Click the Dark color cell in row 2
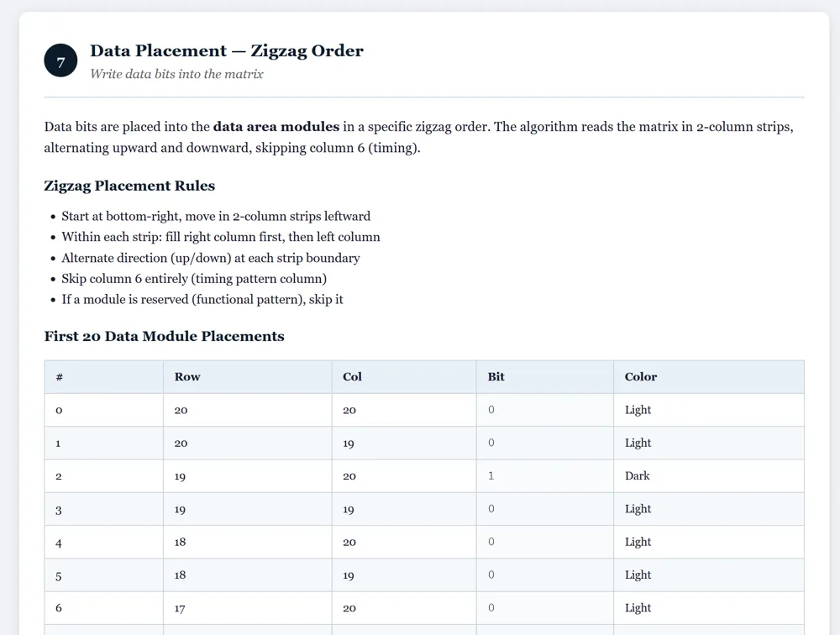Image resolution: width=840 pixels, height=635 pixels. 709,476
